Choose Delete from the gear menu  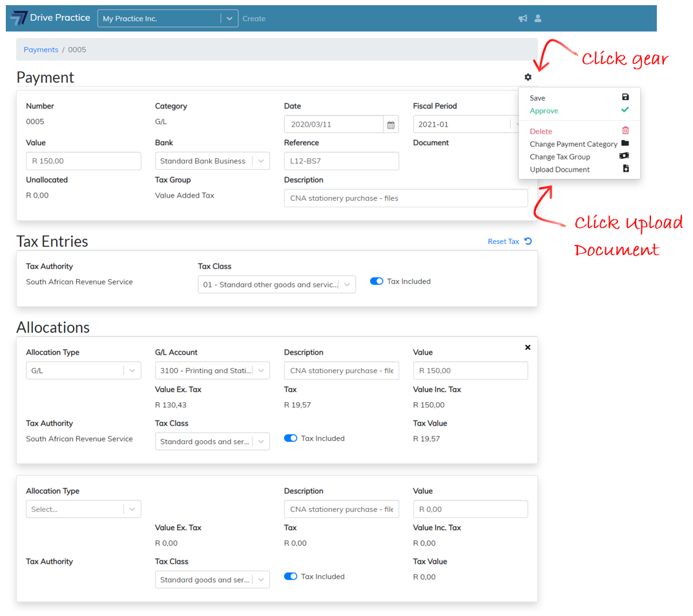pos(541,131)
